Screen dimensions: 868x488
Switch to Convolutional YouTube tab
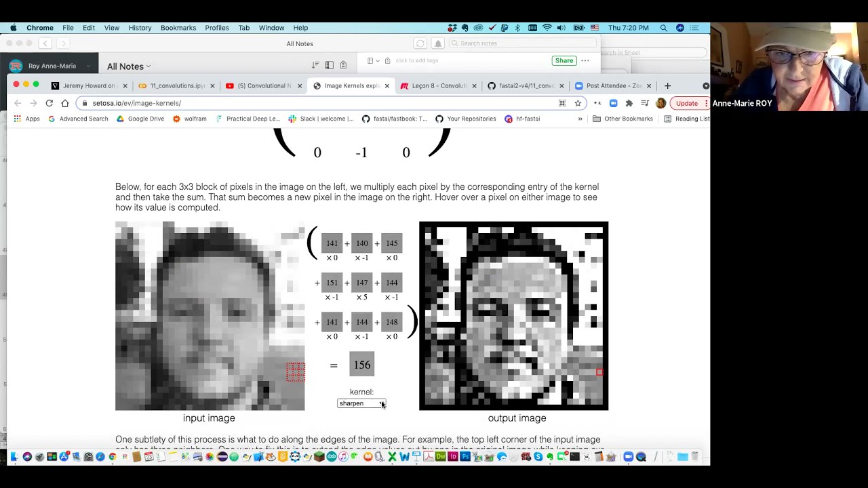click(x=264, y=86)
